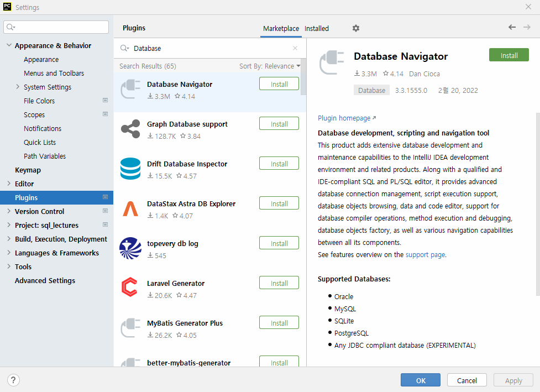
Task: Install topevery db log plugin
Action: click(x=279, y=243)
